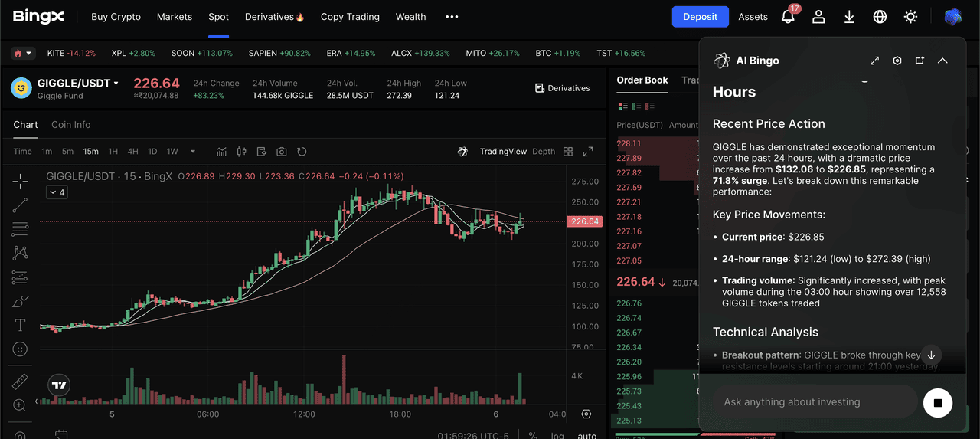Expand the AI Bingo panel

point(874,61)
